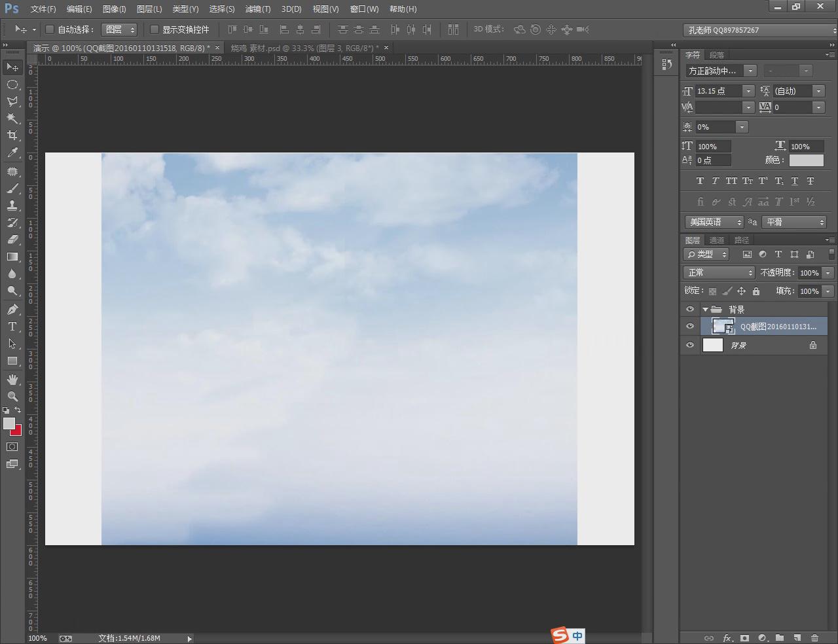Viewport: 838px width, 644px height.
Task: Hide the locked 背景 layer eye icon
Action: [x=690, y=345]
